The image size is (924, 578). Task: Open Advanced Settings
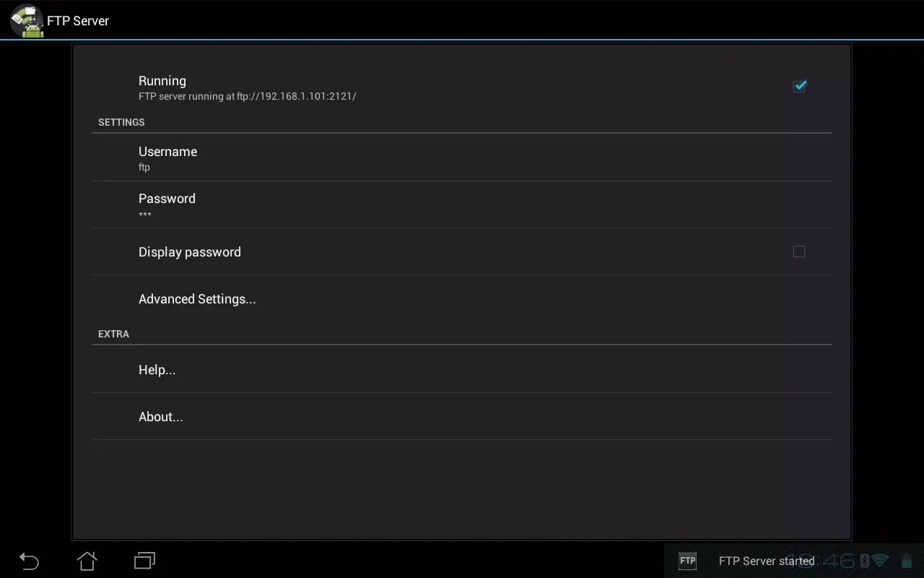pyautogui.click(x=462, y=298)
